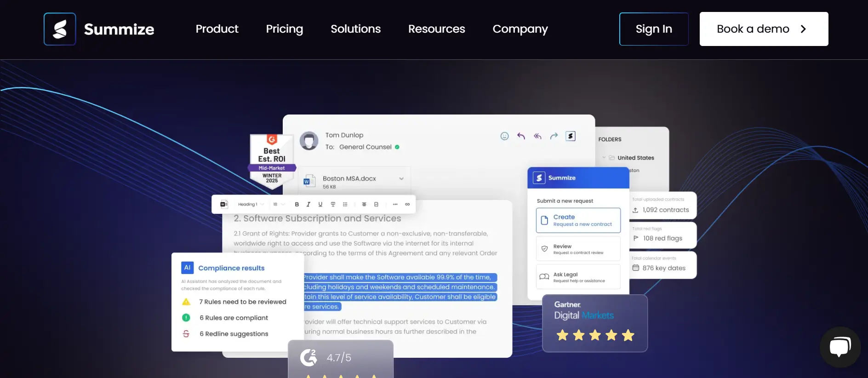This screenshot has height=378, width=868.
Task: Click the '7 Rules need to be reviewed' text
Action: (243, 302)
